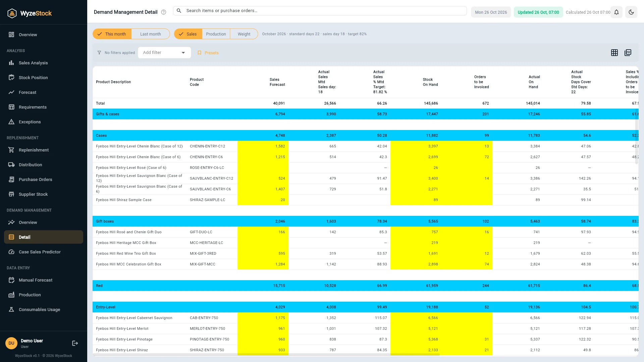644x362 pixels.
Task: Click the horizontal scrollbar under the table
Action: click(267, 354)
